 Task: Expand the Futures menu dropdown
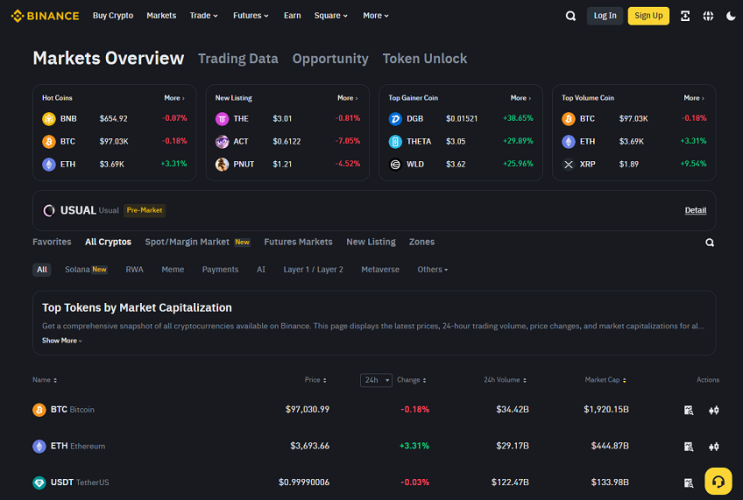(251, 16)
